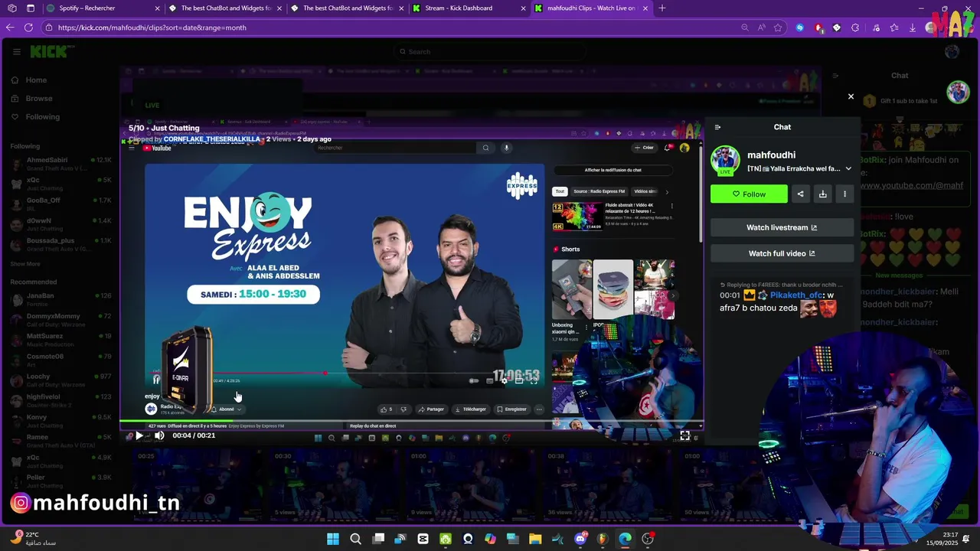Open the Kick sidebar hamburger menu

16,51
